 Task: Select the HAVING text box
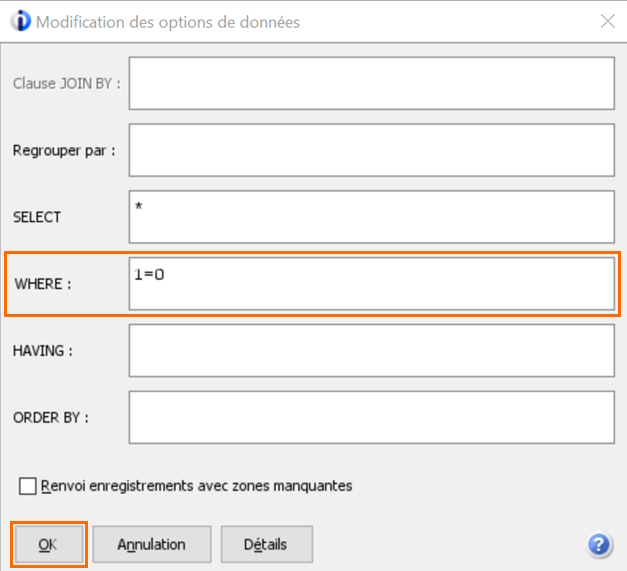pos(371,350)
